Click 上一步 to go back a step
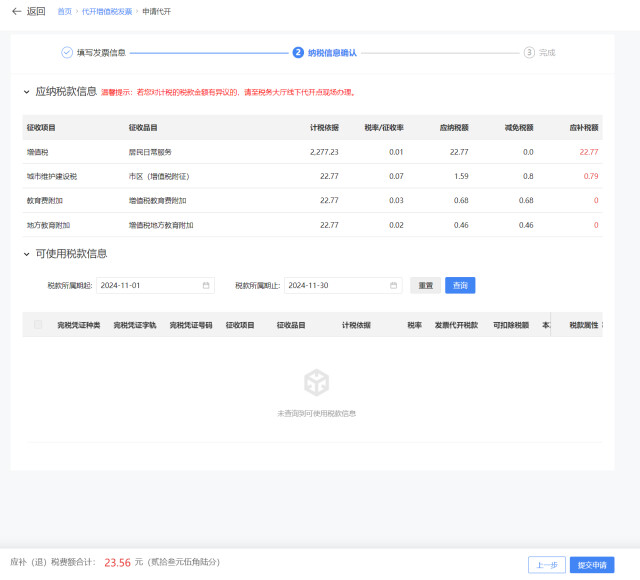Viewport: 640px width, 580px height. point(546,565)
